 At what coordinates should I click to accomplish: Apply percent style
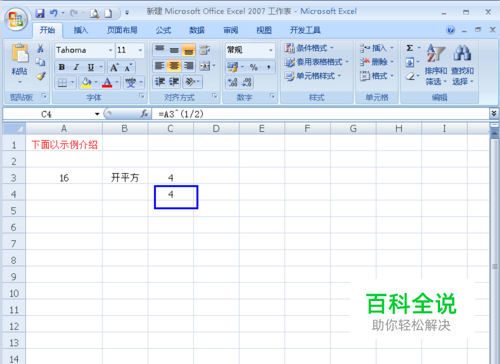coord(254,67)
